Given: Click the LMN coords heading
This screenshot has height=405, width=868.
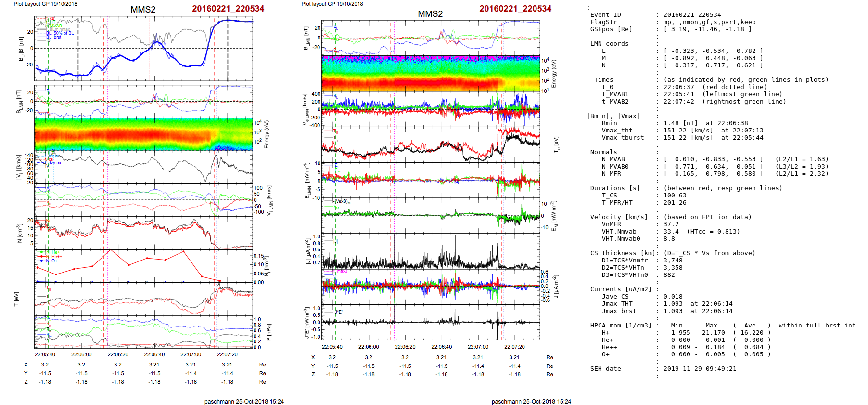Looking at the screenshot, I should click(609, 44).
